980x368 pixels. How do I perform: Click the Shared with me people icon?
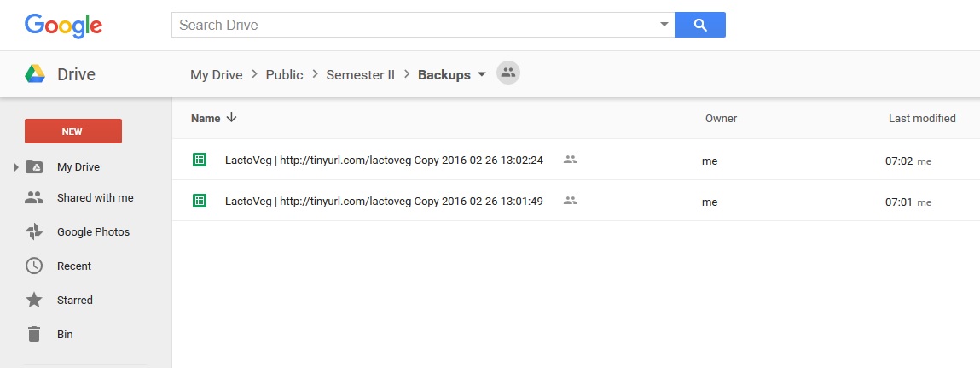[x=34, y=197]
